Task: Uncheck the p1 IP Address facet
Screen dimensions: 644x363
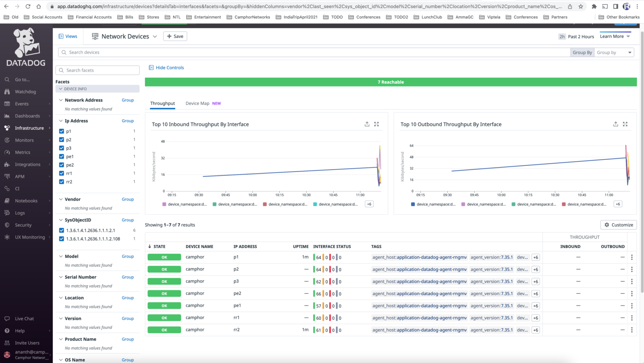Action: tap(61, 131)
